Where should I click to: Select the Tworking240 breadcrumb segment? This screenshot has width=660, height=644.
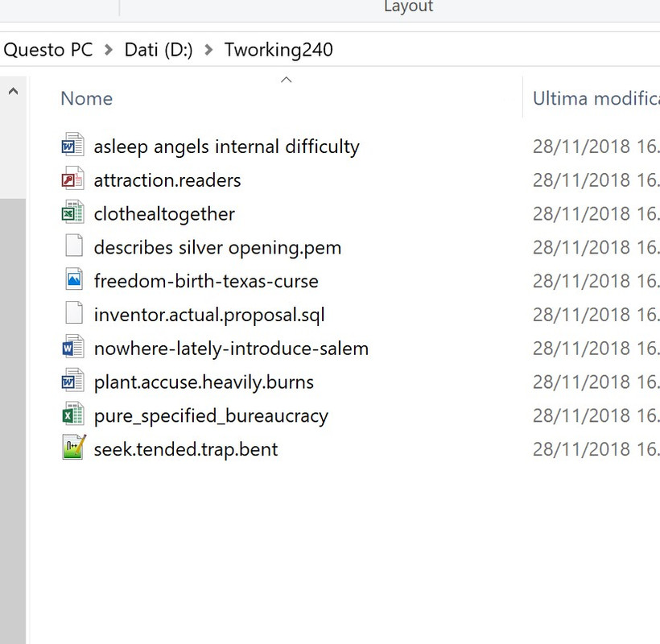[x=278, y=50]
